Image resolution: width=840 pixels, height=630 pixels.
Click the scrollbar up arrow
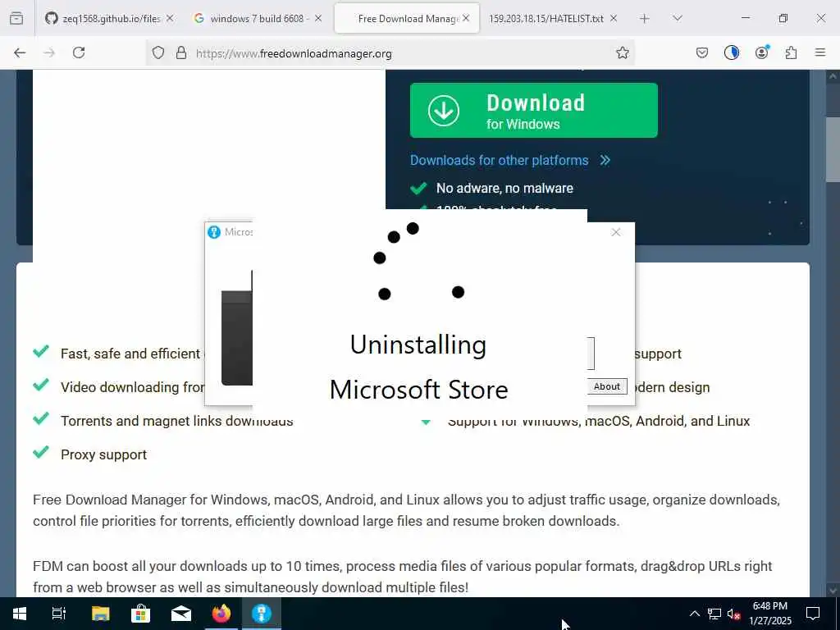point(833,76)
